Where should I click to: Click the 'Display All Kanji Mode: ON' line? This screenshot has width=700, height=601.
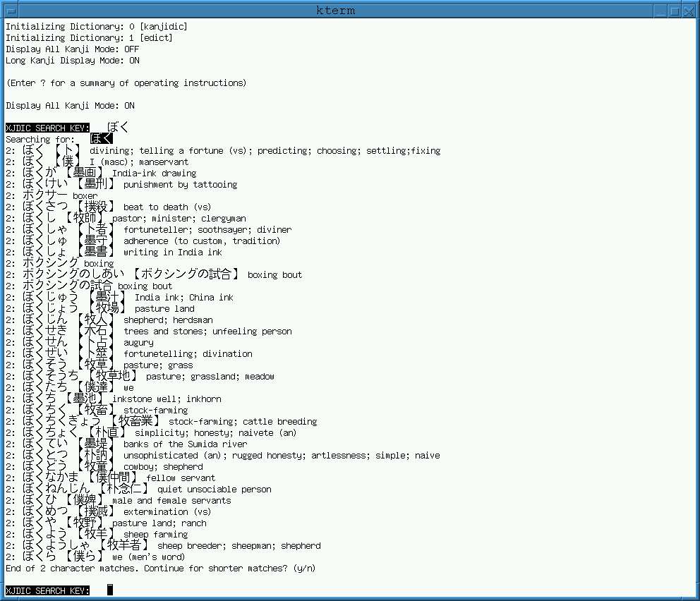click(70, 106)
